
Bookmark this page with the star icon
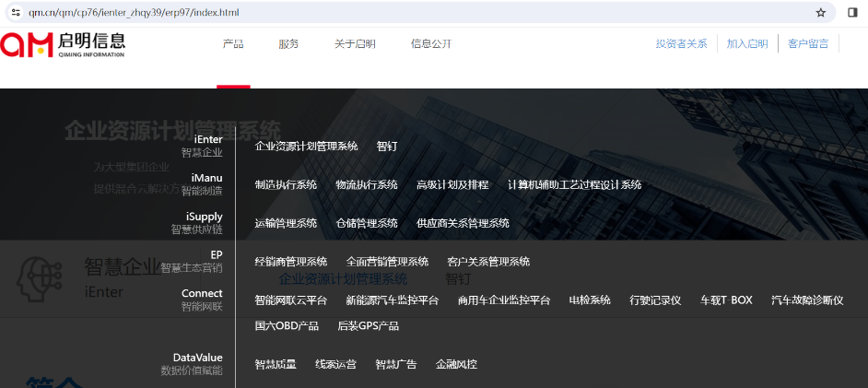click(x=820, y=12)
